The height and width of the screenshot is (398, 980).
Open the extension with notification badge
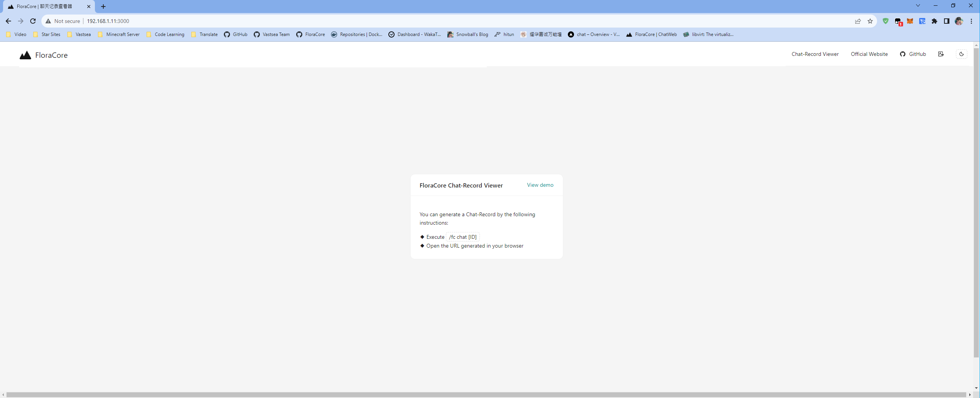[898, 21]
